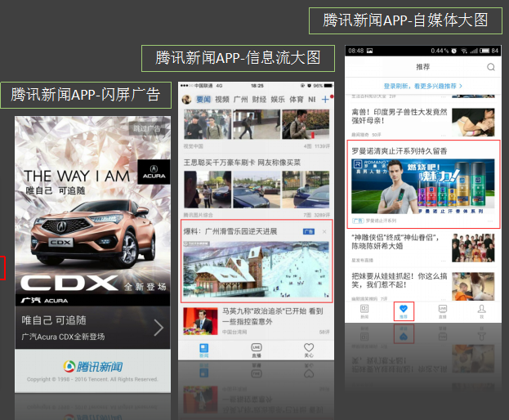This screenshot has height=420, width=509.
Task: Tap the 中国联通 4G carrier label
Action: (x=208, y=86)
